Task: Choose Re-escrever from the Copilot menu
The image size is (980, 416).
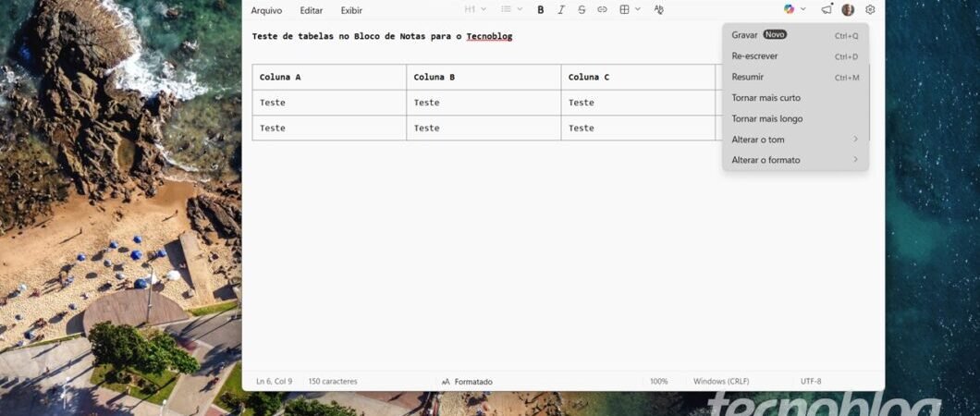Action: pyautogui.click(x=795, y=56)
